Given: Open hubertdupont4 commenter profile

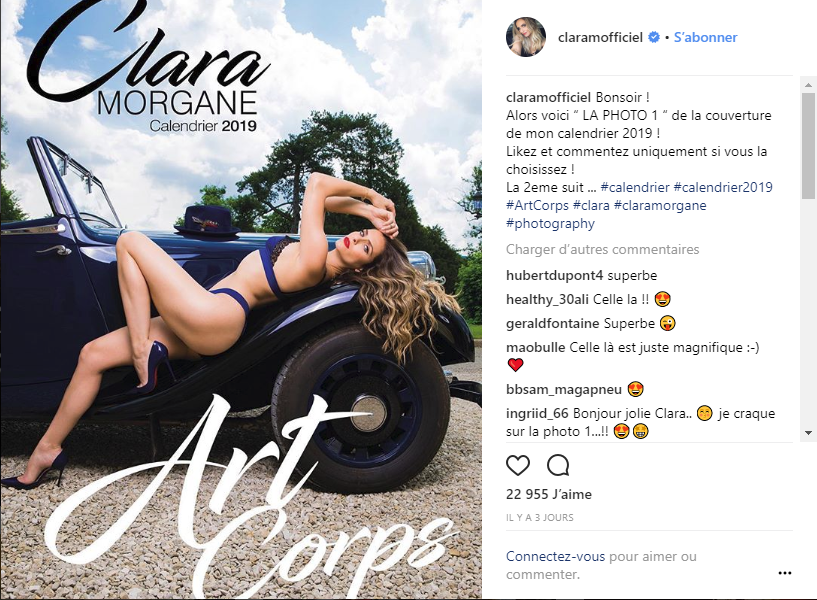Looking at the screenshot, I should pos(554,276).
